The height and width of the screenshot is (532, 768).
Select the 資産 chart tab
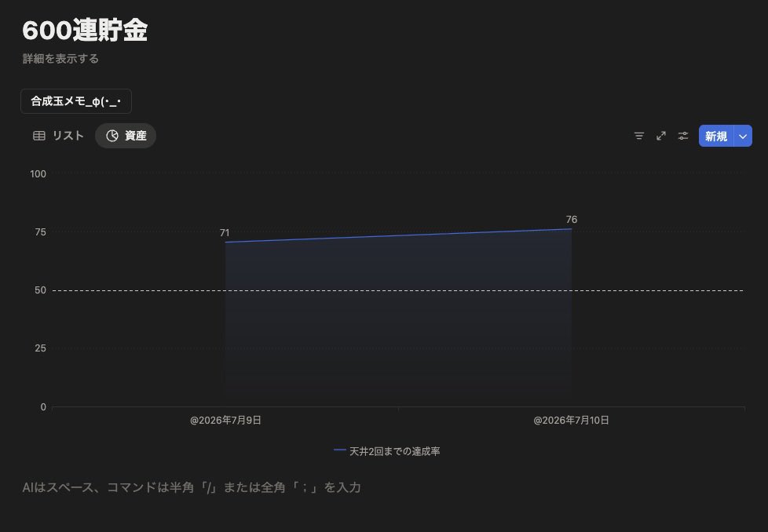(x=126, y=136)
